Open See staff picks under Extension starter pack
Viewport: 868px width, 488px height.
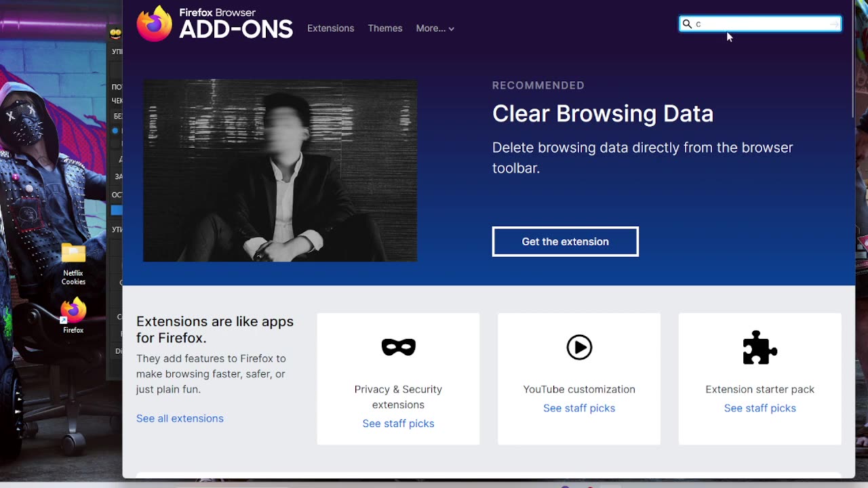point(759,408)
